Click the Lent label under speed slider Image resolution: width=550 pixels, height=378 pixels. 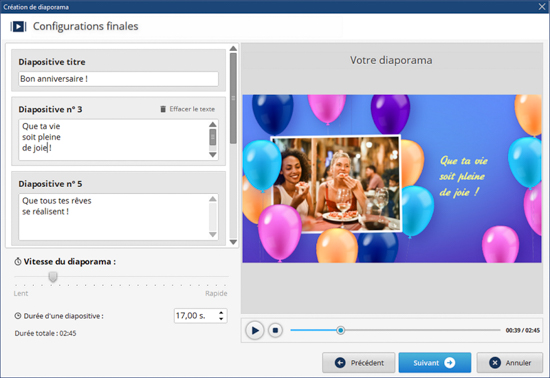tap(21, 293)
